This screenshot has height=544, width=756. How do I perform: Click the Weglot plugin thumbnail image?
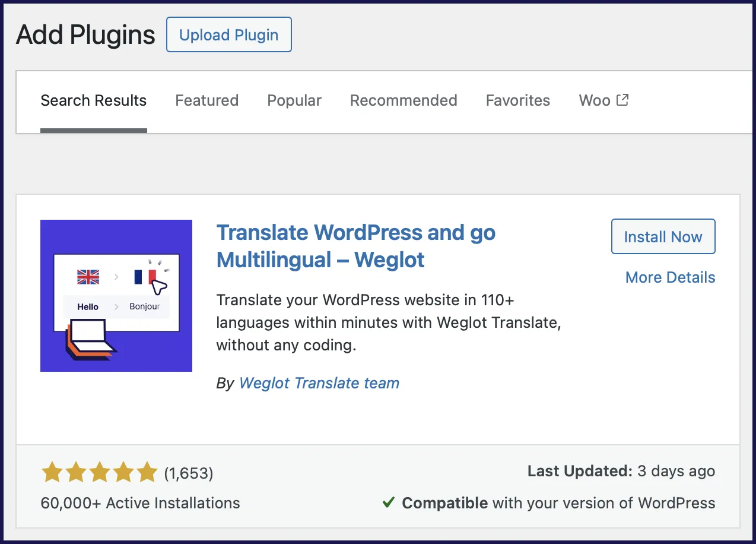[x=116, y=295]
